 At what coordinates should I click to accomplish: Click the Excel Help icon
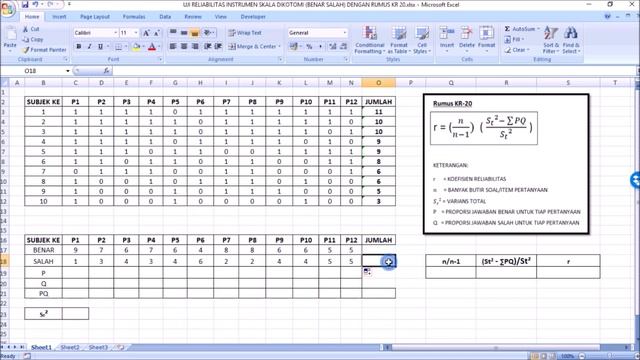[x=607, y=17]
